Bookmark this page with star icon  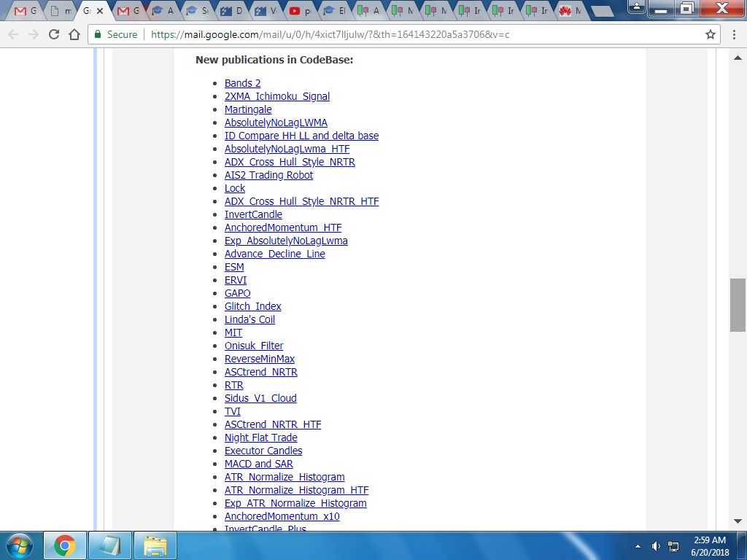point(711,34)
